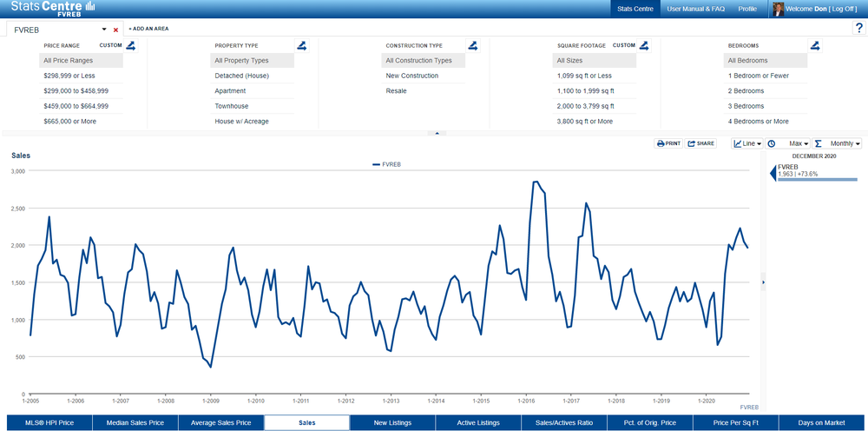This screenshot has height=431, width=868.
Task: Click the clock time range icon
Action: 771,143
